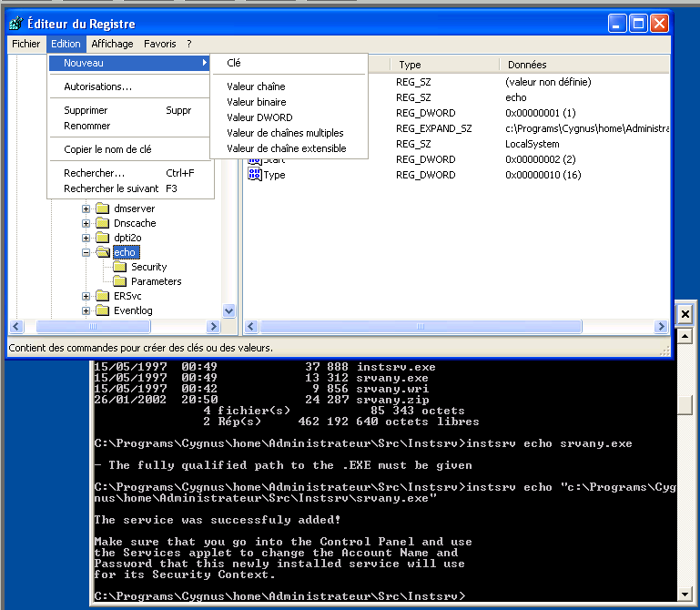Click the REG_EXPAND_SZ type cell

click(x=434, y=128)
